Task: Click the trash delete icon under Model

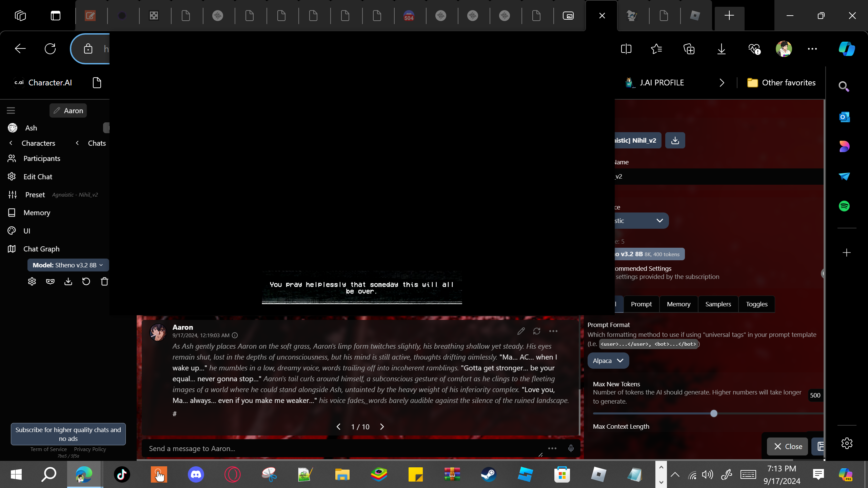Action: click(x=104, y=282)
